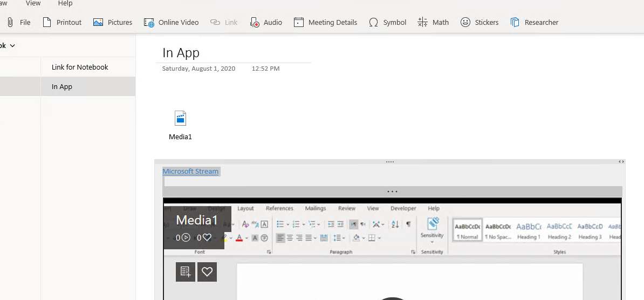The height and width of the screenshot is (300, 644).
Task: Start an Audio recording
Action: pos(266,22)
